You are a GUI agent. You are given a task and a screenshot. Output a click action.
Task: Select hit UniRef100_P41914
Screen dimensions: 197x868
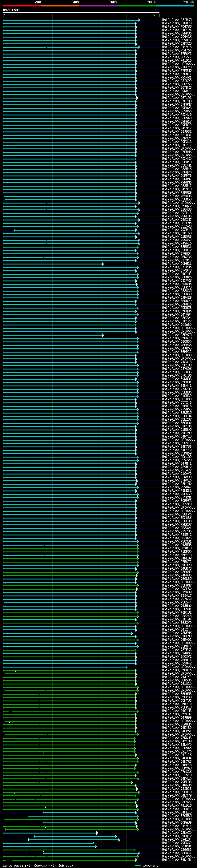177,826
